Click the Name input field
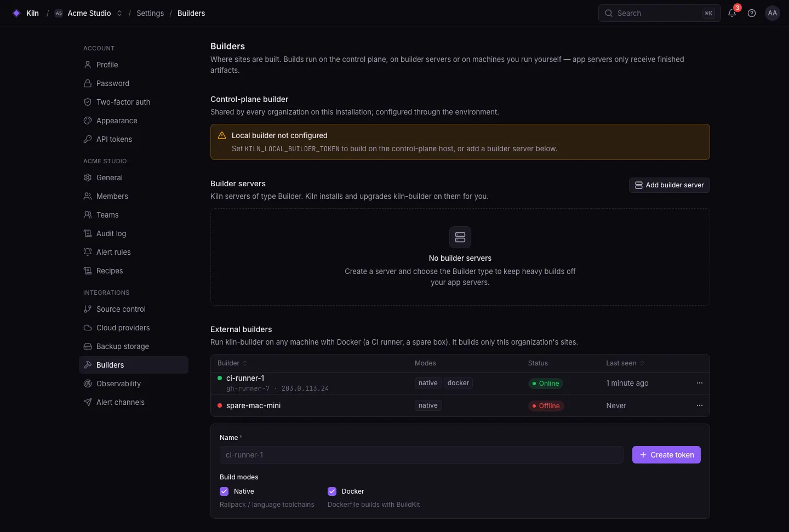 click(x=421, y=455)
